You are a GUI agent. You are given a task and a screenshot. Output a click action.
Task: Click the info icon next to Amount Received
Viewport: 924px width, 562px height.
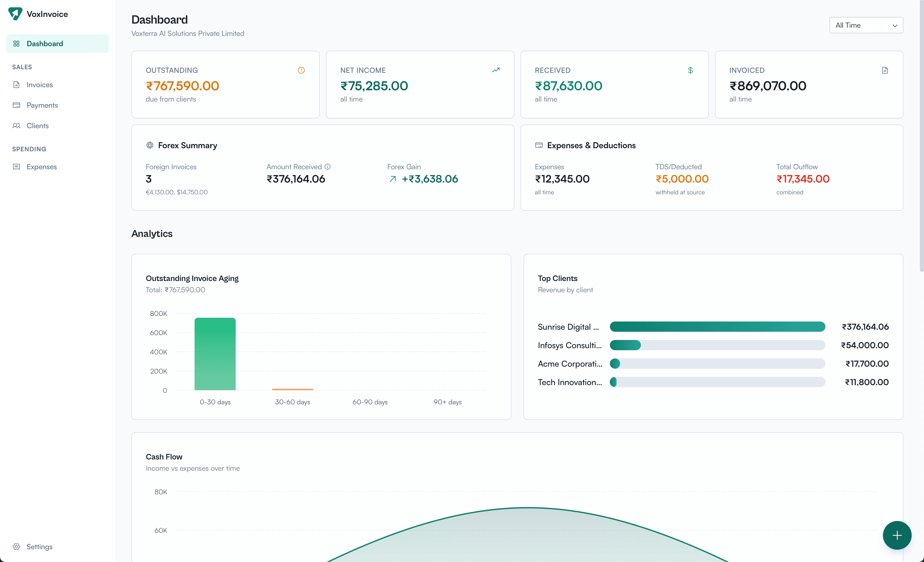click(x=327, y=166)
